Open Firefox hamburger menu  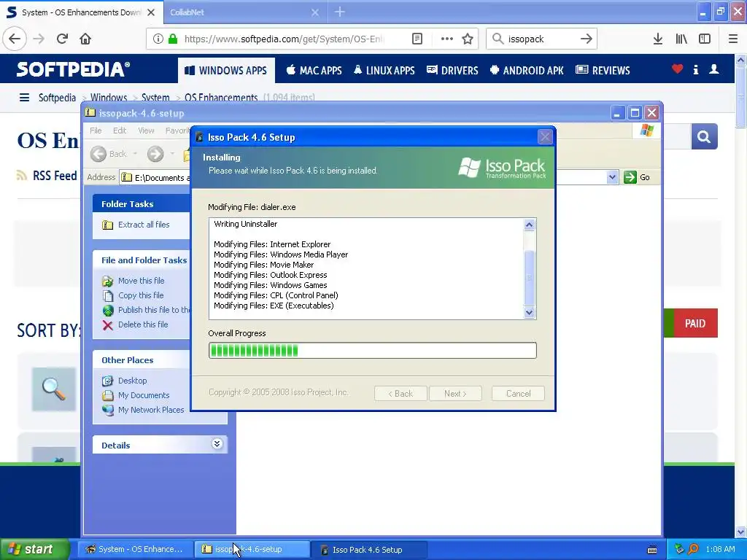(733, 39)
